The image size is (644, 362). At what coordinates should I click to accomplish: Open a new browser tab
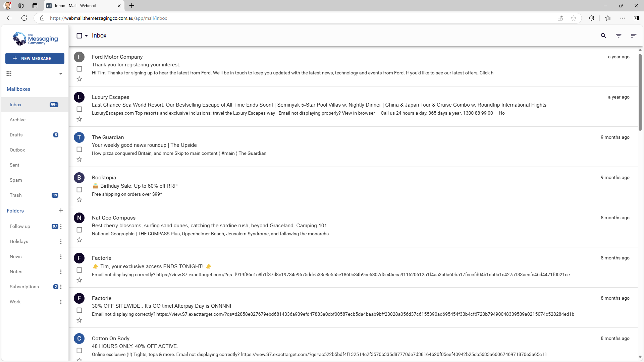131,6
